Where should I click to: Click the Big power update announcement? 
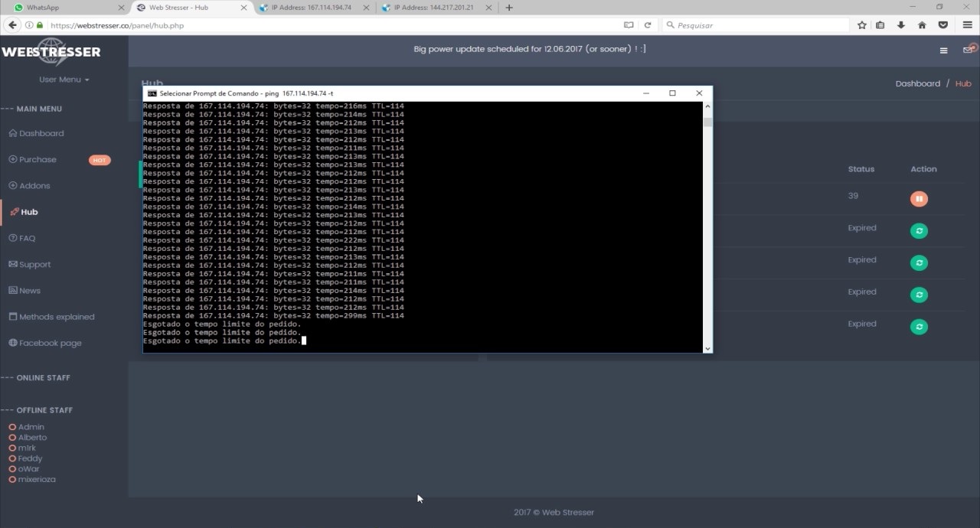pos(530,49)
